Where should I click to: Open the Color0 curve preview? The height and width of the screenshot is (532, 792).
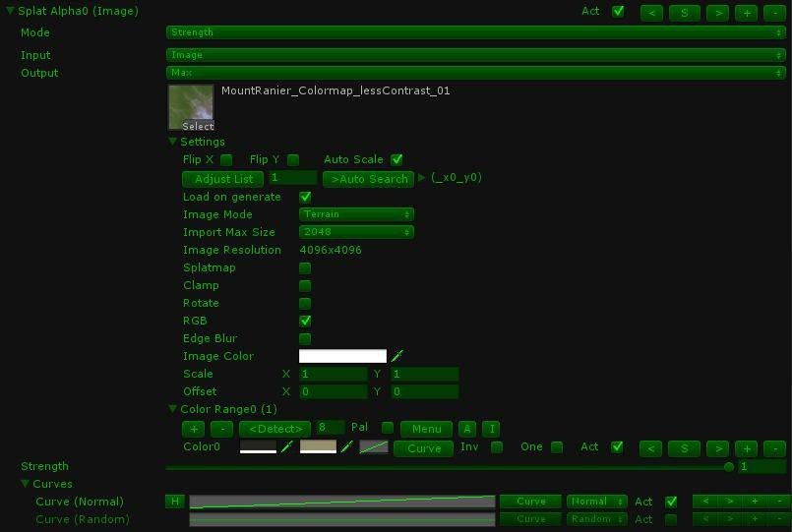[x=374, y=446]
